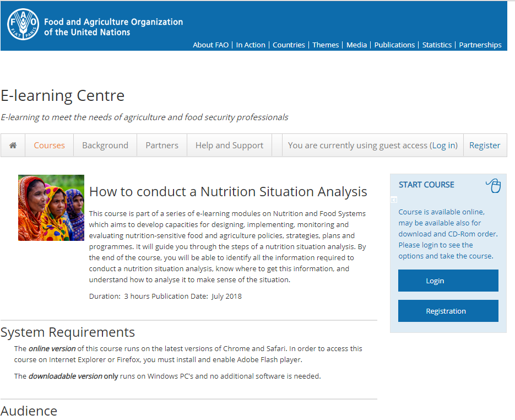Go to In Action top menu item
Screen dimensions: 515x420
[x=251, y=45]
